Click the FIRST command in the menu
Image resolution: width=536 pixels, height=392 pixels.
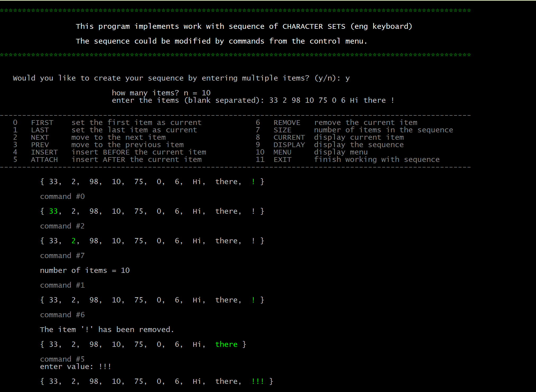pyautogui.click(x=42, y=123)
